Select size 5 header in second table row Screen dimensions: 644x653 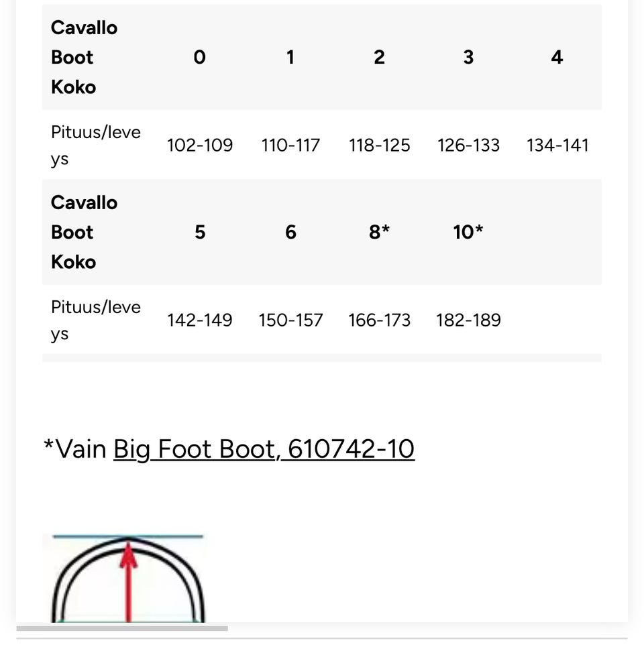(x=200, y=233)
